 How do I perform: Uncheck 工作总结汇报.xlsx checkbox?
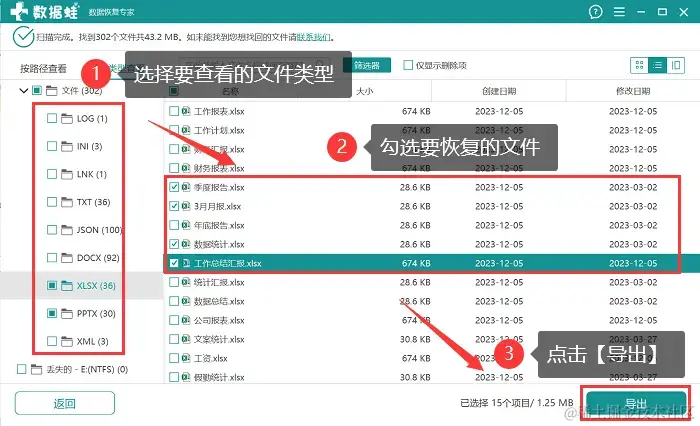[174, 263]
